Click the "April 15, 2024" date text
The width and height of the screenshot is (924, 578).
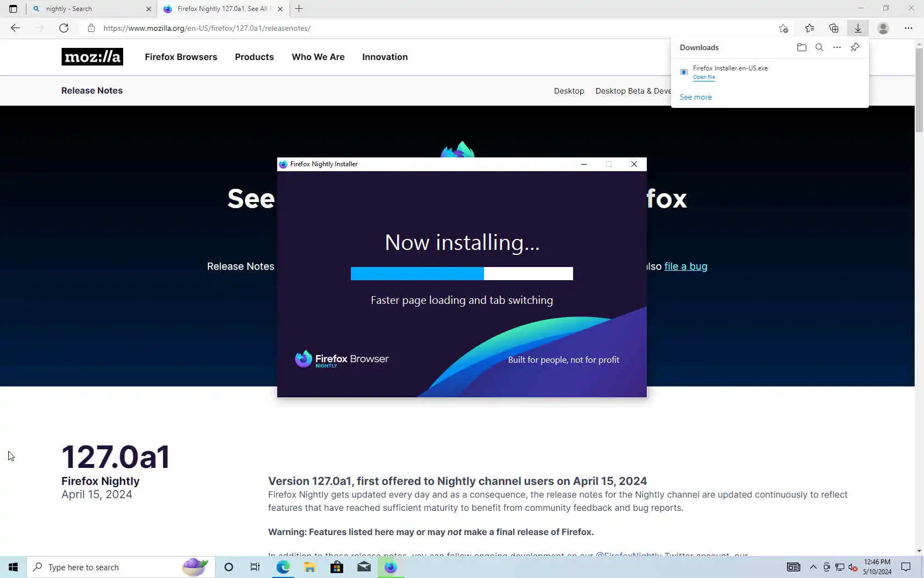[x=97, y=494]
